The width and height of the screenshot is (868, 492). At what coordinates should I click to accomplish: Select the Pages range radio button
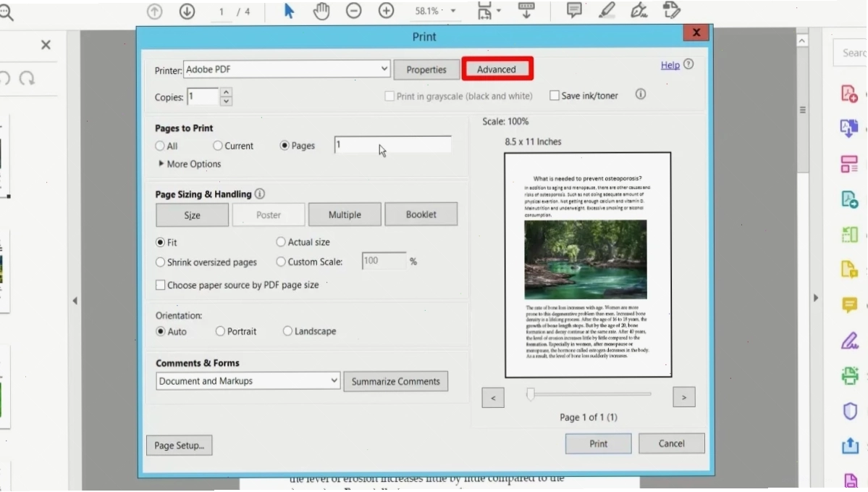[285, 145]
